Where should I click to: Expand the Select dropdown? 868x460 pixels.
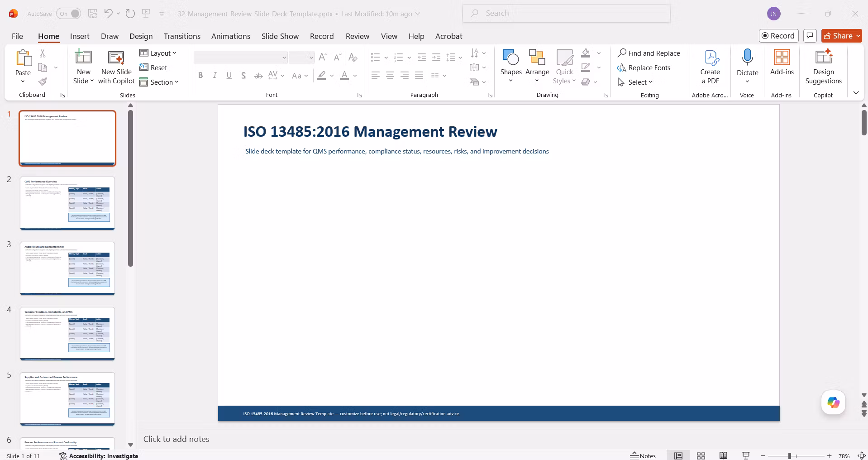point(635,82)
